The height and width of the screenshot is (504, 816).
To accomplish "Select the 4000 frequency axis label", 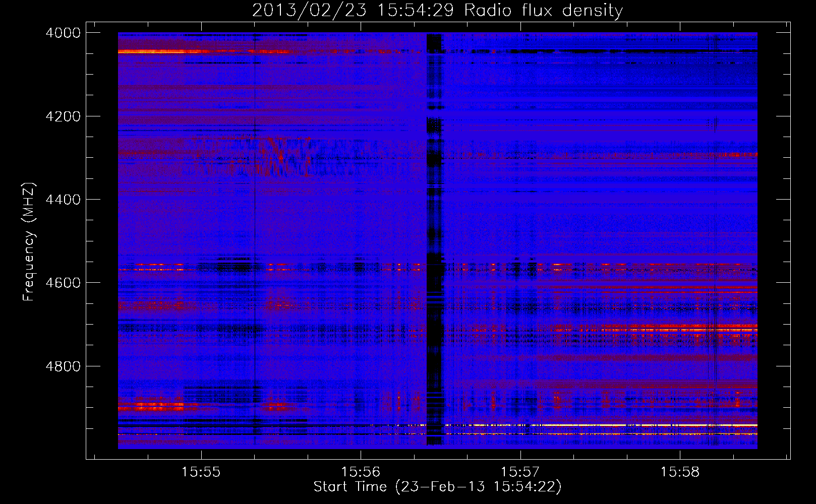I will click(63, 33).
